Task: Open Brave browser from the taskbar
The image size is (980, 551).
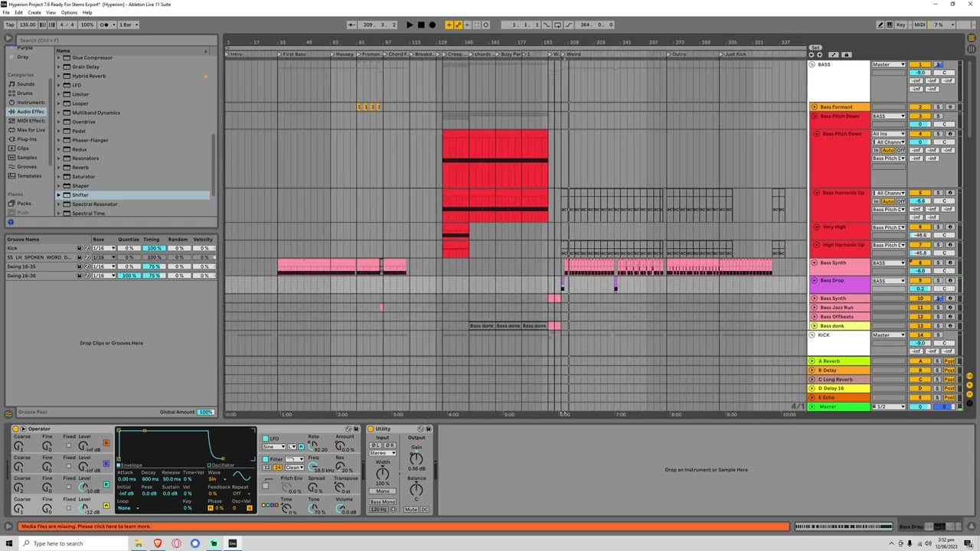Action: pyautogui.click(x=158, y=543)
